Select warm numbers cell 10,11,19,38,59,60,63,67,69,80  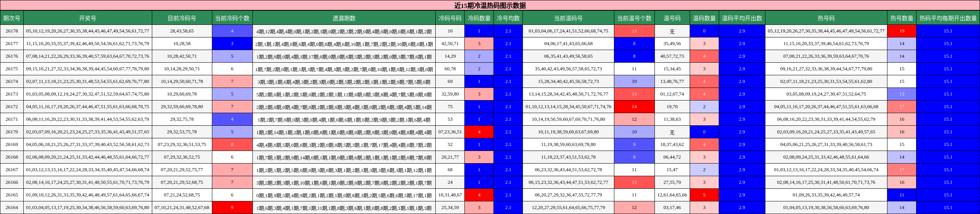coord(568,132)
